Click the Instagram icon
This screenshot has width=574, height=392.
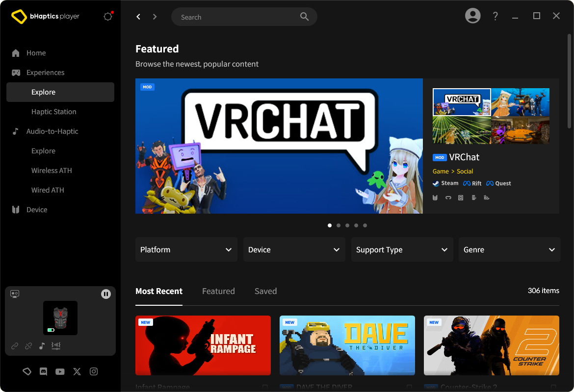pos(94,372)
